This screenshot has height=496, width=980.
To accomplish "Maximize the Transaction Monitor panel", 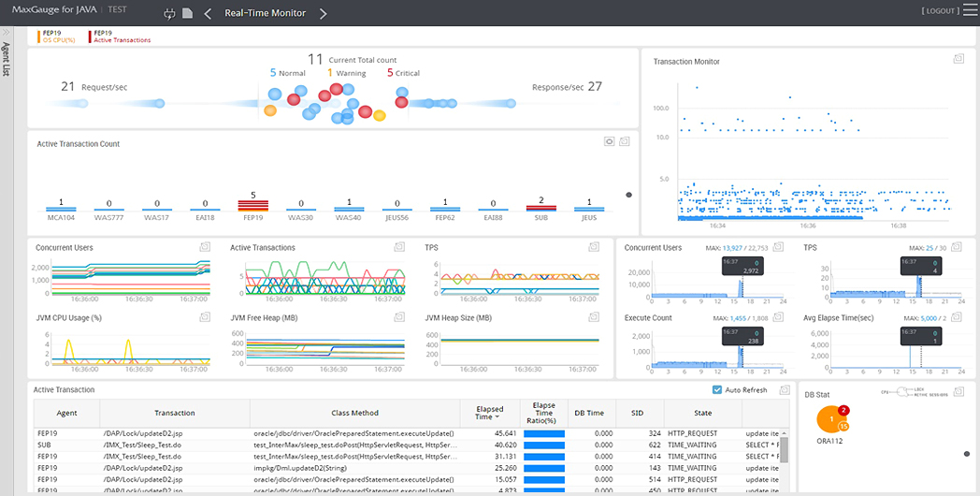I will click(958, 59).
